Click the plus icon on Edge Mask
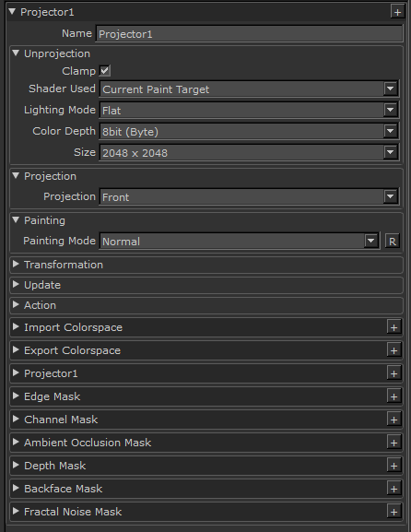Screen dimensions: 411x532 click(x=393, y=396)
